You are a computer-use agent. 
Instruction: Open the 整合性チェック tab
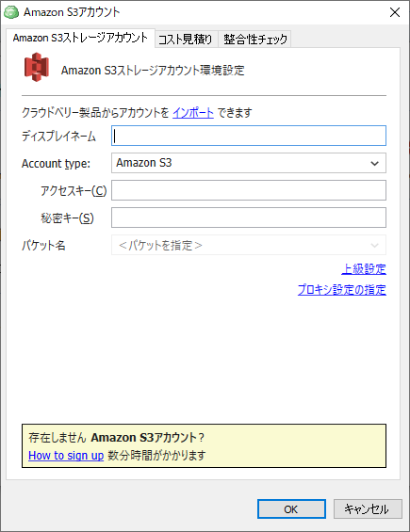point(255,39)
